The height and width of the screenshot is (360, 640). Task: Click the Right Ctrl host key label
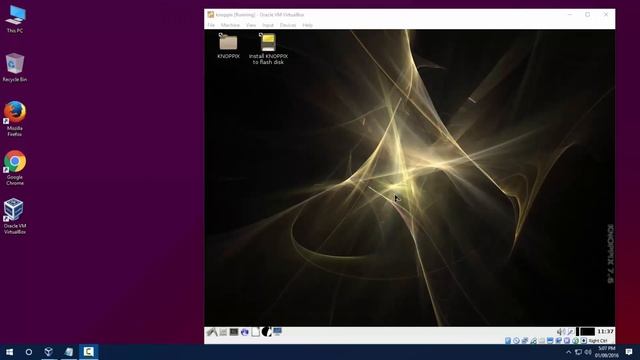[x=598, y=340]
